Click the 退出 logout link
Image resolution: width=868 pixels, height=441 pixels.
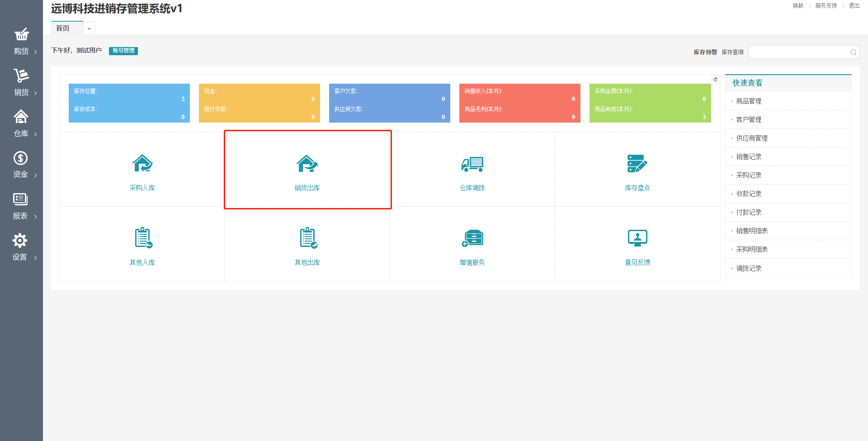[x=854, y=6]
